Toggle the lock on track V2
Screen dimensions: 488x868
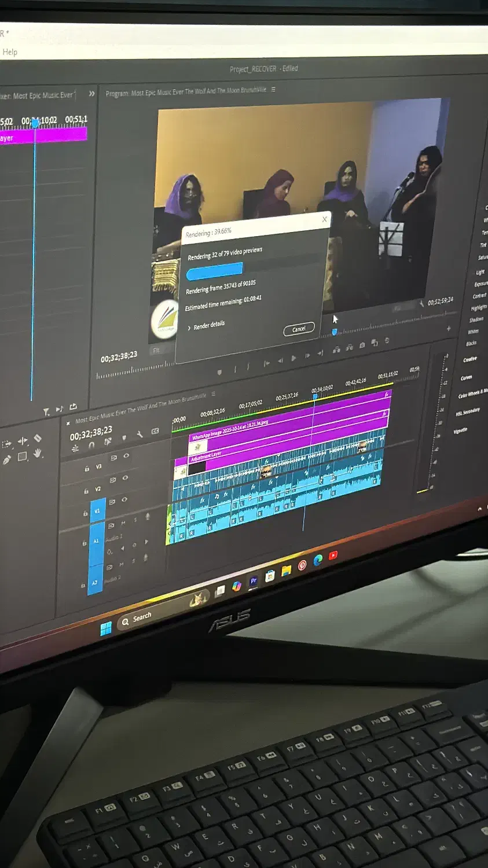86,491
